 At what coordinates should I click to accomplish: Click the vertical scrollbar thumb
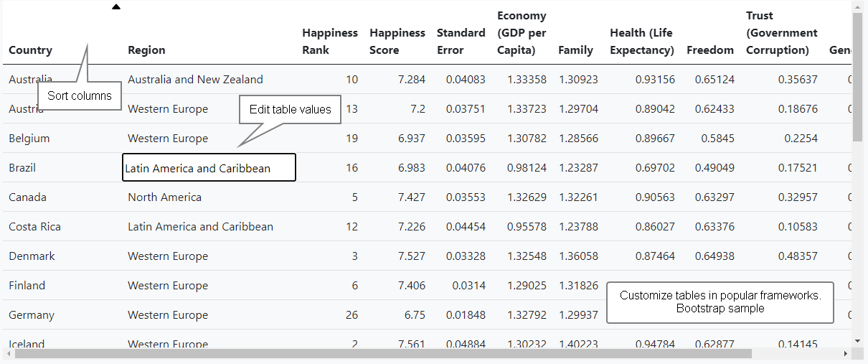point(857,76)
